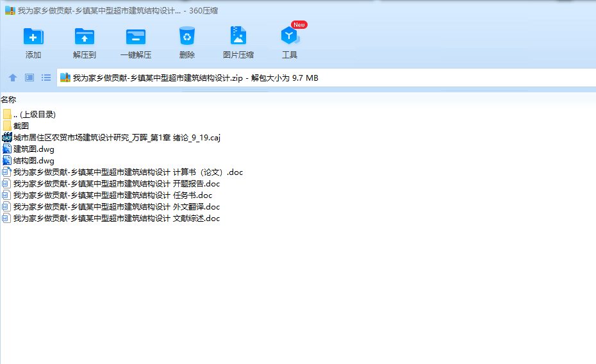Click the 名称 column header
The height and width of the screenshot is (364, 596).
coord(8,99)
